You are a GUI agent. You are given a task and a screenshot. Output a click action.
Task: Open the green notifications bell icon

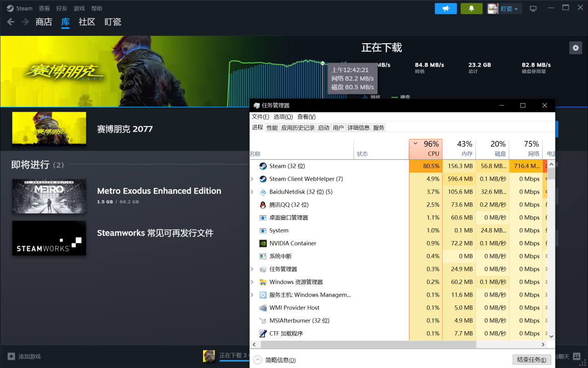[x=471, y=8]
